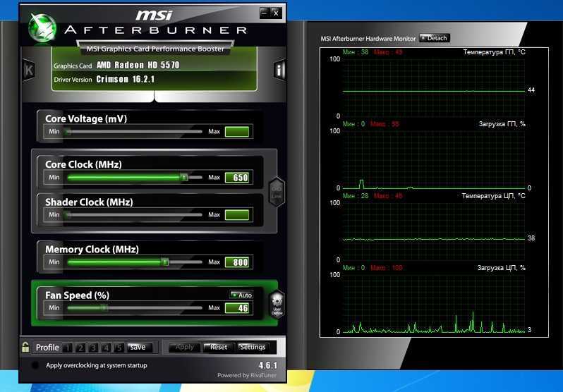The height and width of the screenshot is (392, 563).
Task: Click the 'AMD Radeon HD 5570' card name
Action: click(x=138, y=65)
